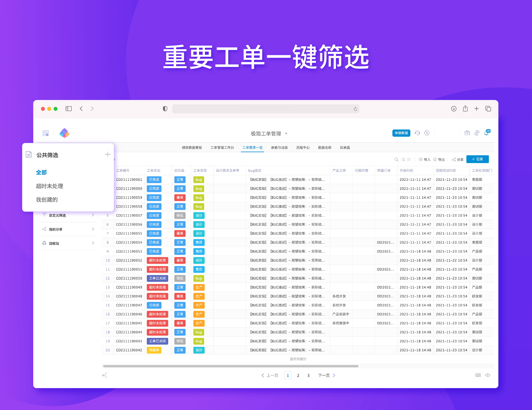Open the compass explore icon
The width and height of the screenshot is (532, 410).
(x=427, y=133)
